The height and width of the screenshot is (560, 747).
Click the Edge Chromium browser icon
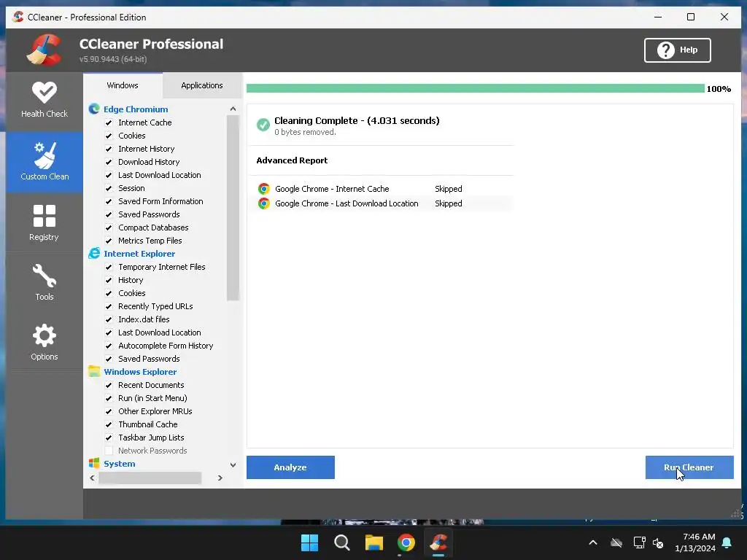click(x=94, y=109)
